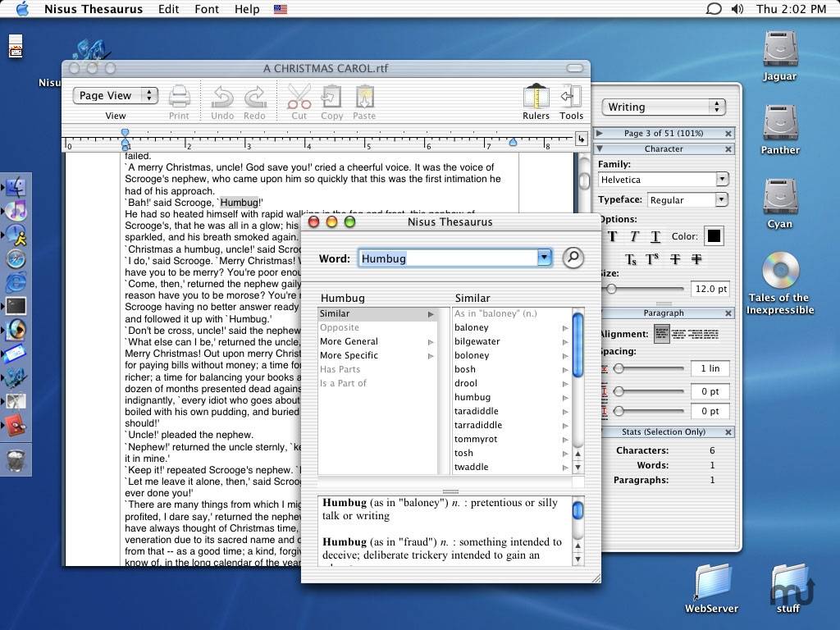Open the Mail icon in the Dock

(15, 354)
